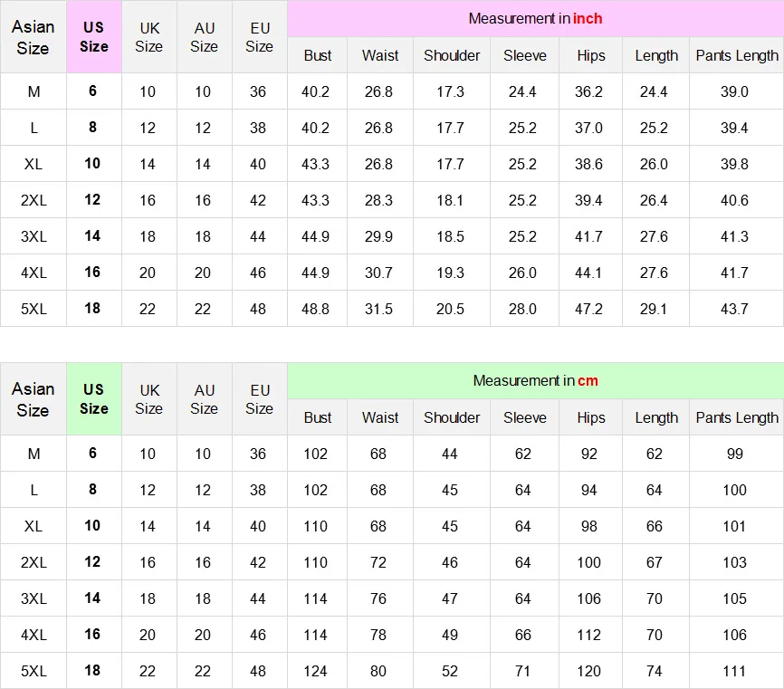Click Bust value 124 in the cm table

click(315, 671)
